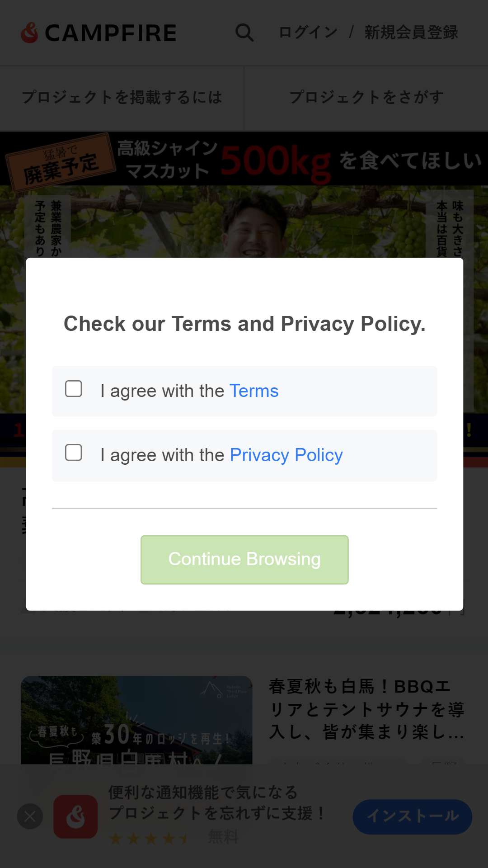Tap the blue インストール install button

pyautogui.click(x=413, y=816)
